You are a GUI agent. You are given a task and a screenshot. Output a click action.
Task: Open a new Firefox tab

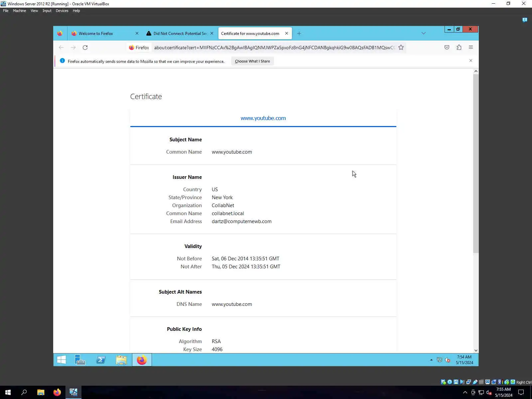pos(299,33)
